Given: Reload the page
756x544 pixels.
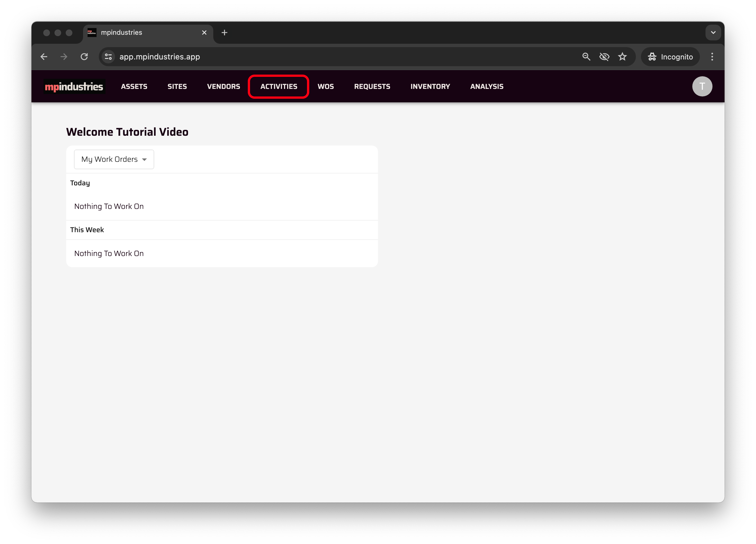Looking at the screenshot, I should [84, 57].
